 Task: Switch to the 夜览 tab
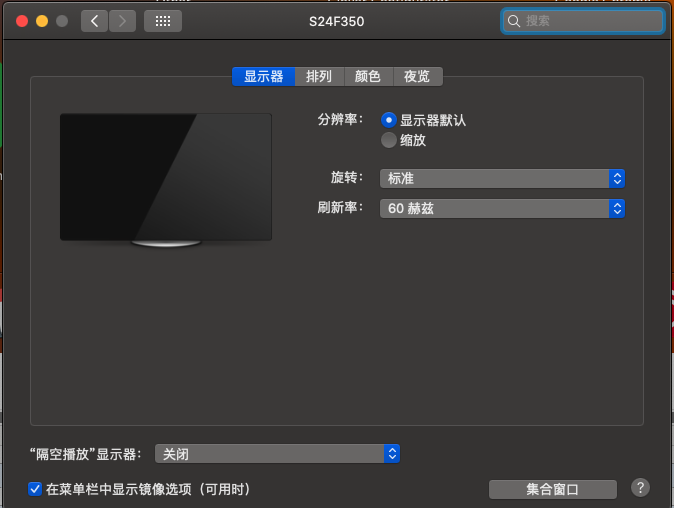417,77
